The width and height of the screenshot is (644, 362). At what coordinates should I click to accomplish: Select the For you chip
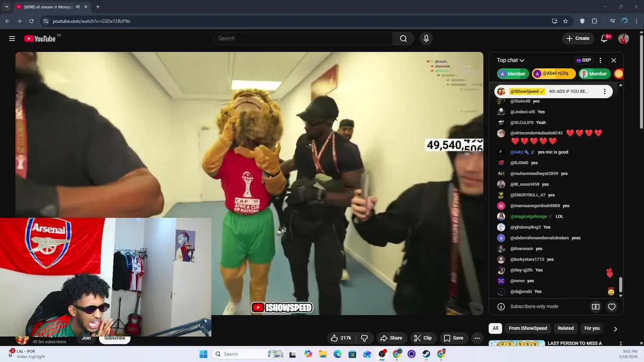(592, 328)
